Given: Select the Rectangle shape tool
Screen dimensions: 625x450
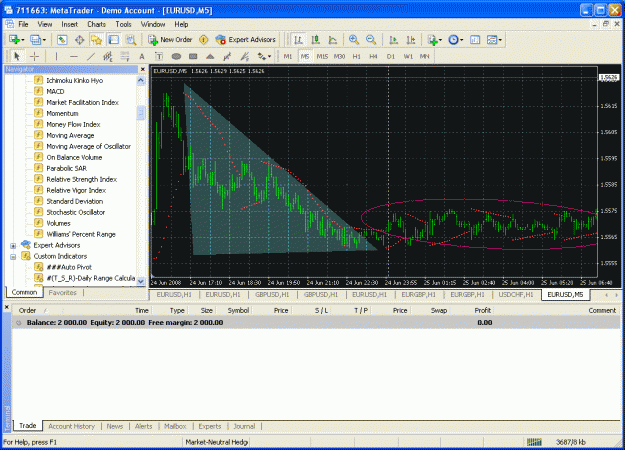Looking at the screenshot, I should (193, 56).
